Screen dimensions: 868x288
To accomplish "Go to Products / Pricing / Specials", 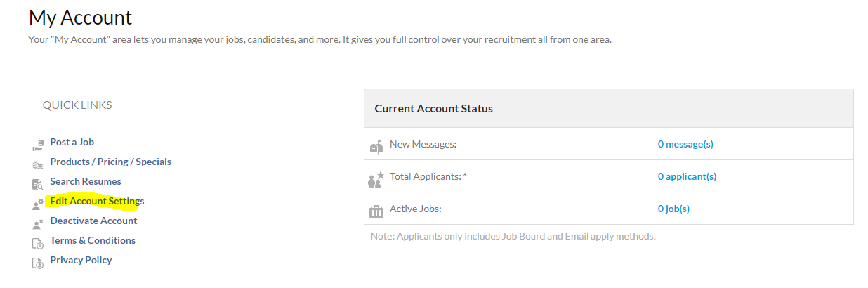I will 110,162.
